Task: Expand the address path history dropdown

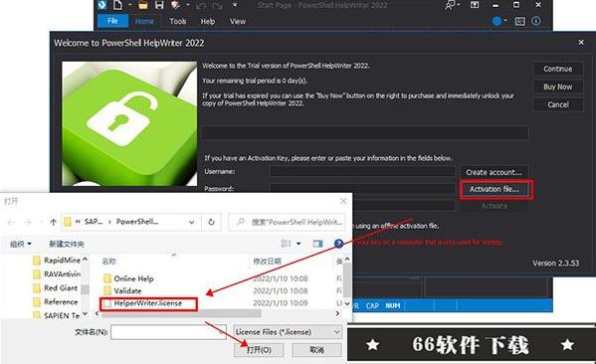Action: pyautogui.click(x=192, y=222)
